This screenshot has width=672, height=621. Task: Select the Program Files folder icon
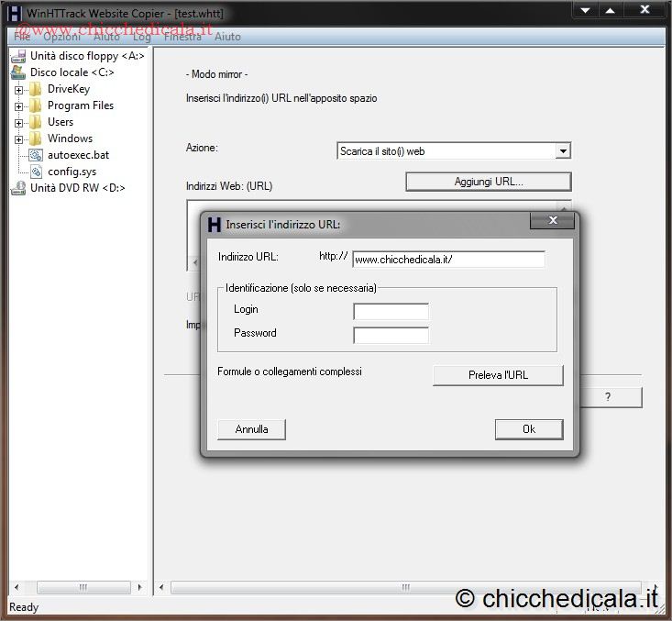point(36,105)
